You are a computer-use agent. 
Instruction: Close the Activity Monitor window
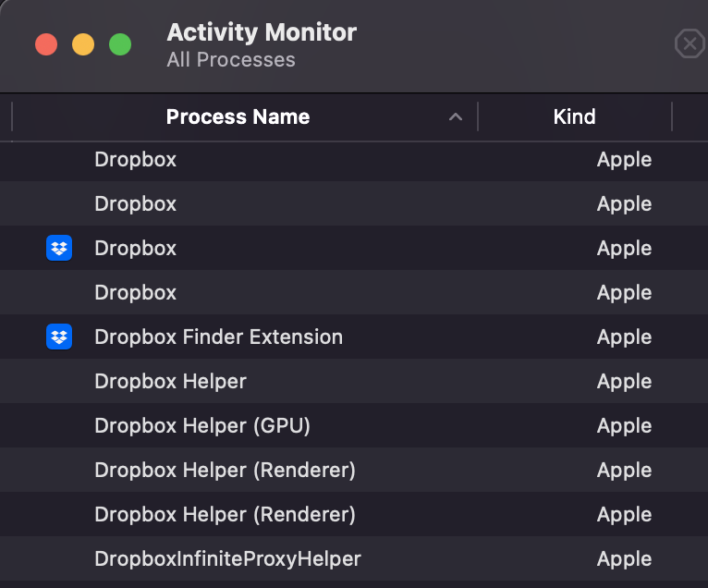click(x=46, y=44)
